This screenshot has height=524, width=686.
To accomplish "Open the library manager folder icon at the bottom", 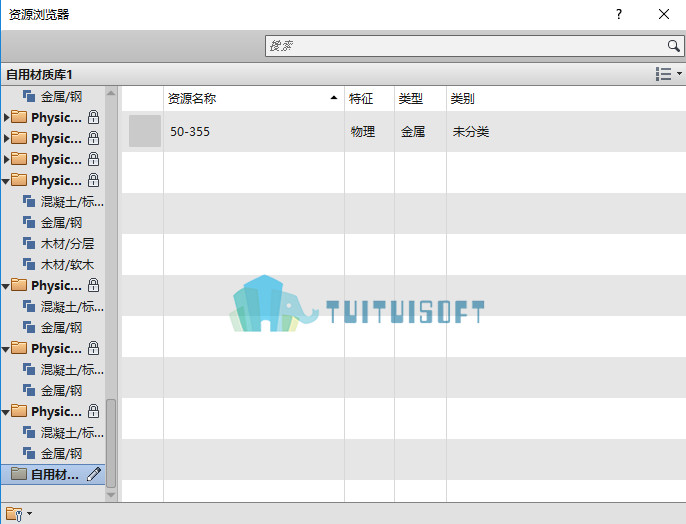I will (x=14, y=514).
